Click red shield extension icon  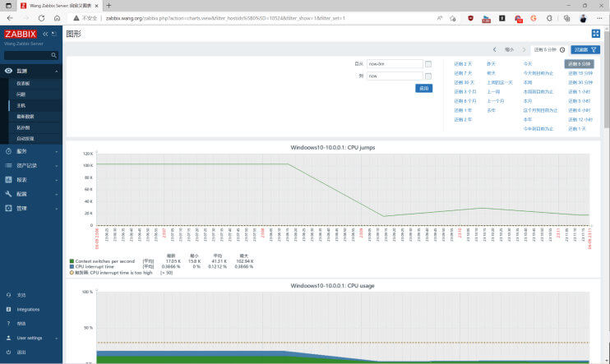coord(470,18)
